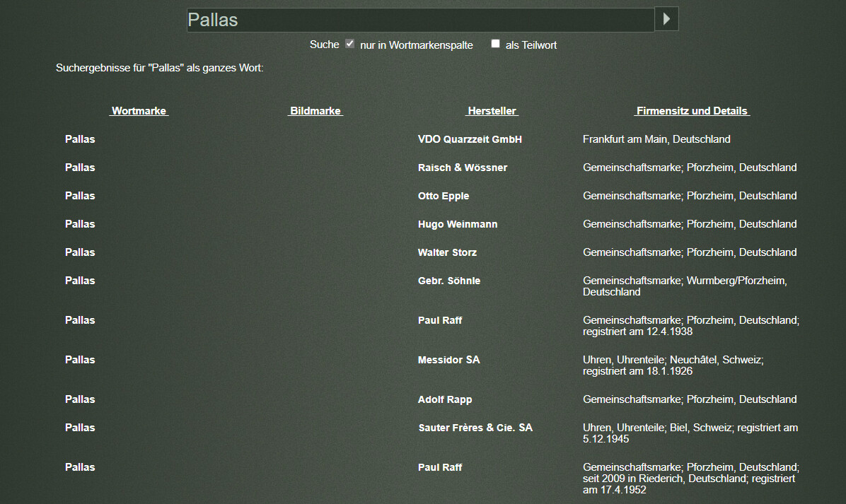Sort by Firmensitz und Details header
Screen dimensions: 846x504
tap(692, 111)
